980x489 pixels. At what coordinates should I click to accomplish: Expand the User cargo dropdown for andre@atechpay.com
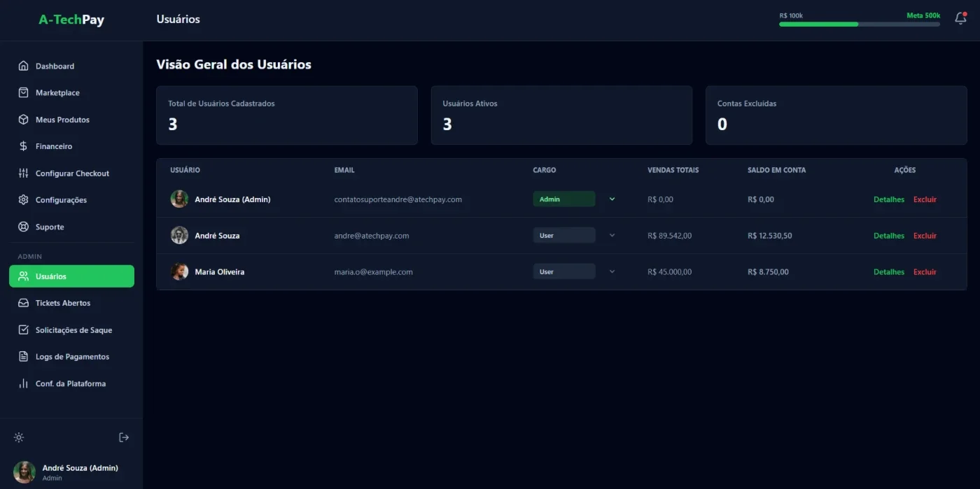click(x=575, y=235)
